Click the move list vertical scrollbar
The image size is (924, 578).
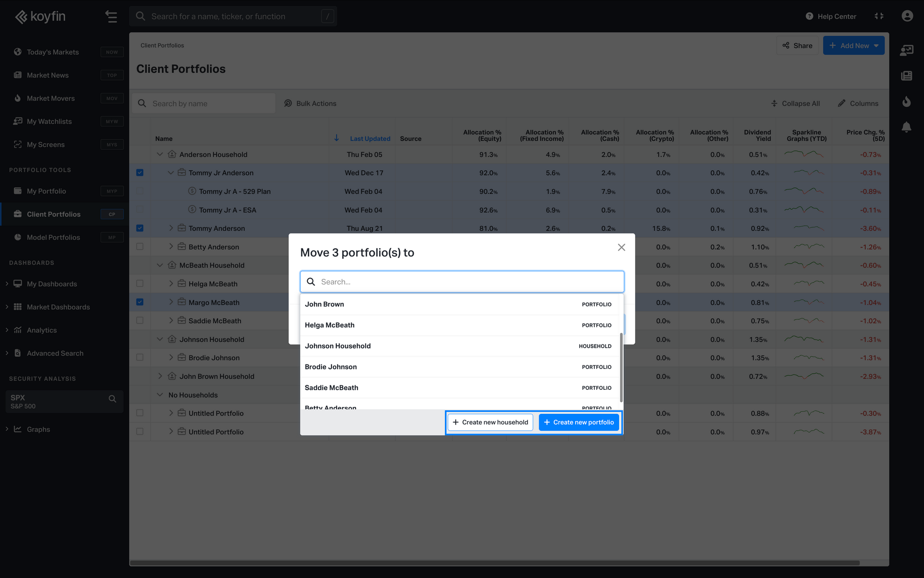(621, 368)
